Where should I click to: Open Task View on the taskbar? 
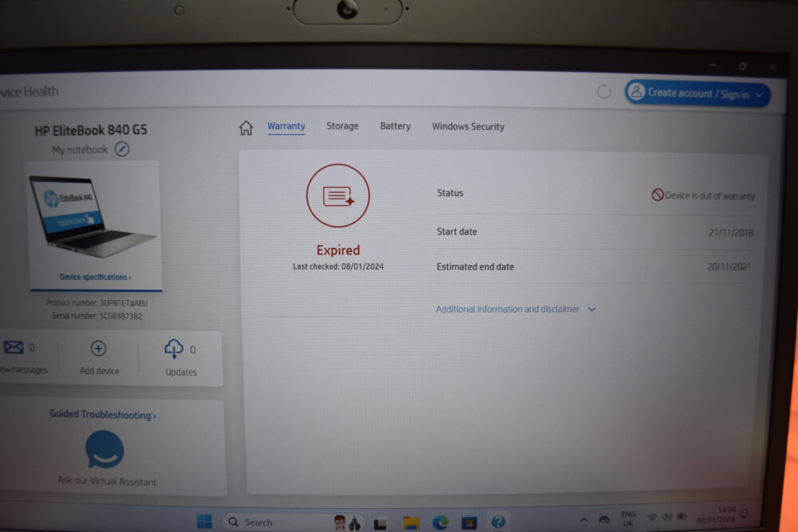coord(380,523)
